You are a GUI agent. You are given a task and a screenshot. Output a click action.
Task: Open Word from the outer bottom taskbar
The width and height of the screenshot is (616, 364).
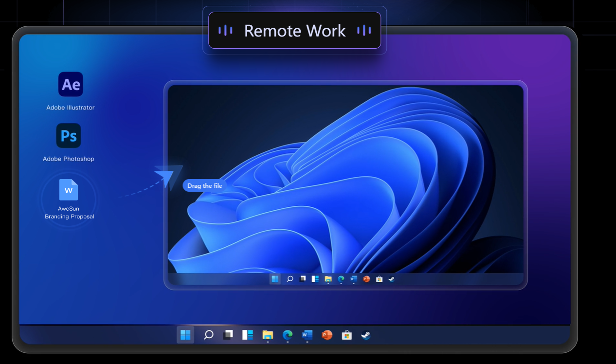click(307, 335)
